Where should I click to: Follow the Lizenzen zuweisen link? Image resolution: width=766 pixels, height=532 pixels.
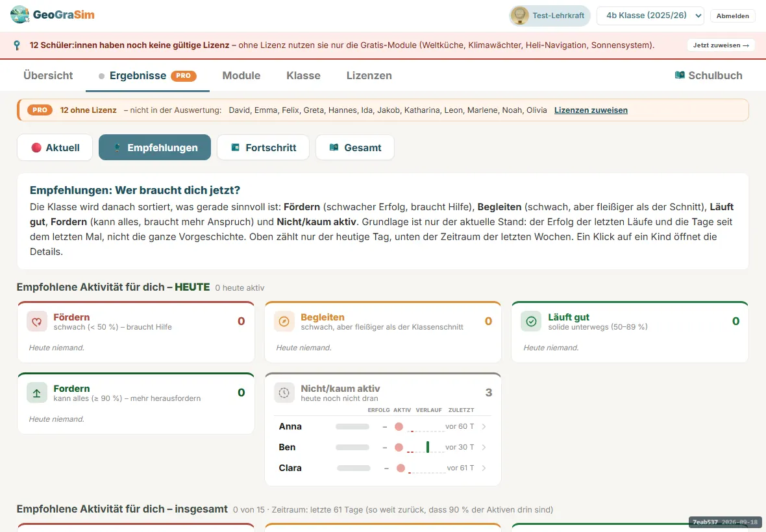591,110
